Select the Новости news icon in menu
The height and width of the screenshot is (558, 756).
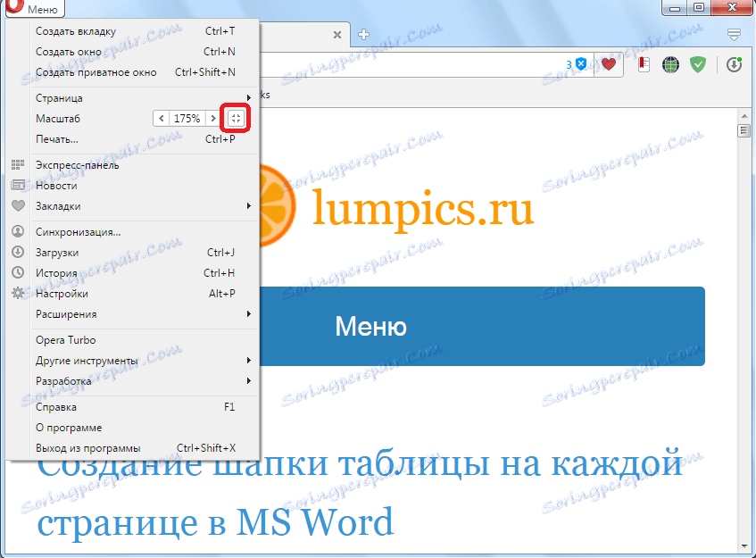(19, 185)
